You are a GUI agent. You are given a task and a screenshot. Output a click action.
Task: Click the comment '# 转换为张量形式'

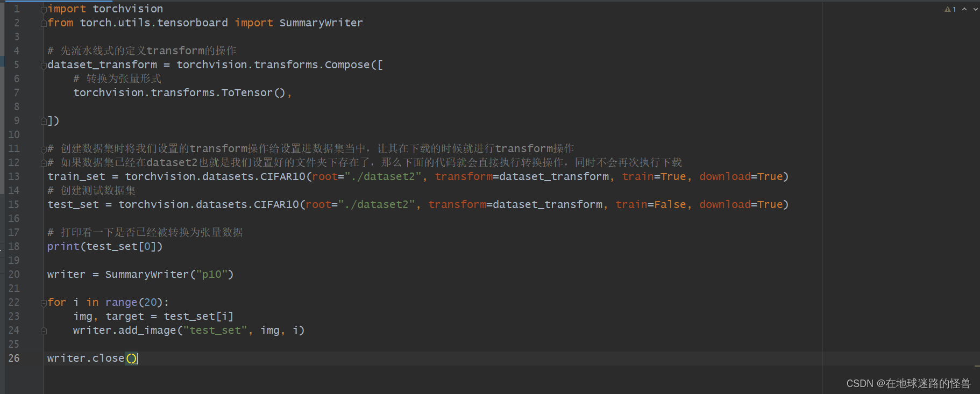(x=117, y=78)
